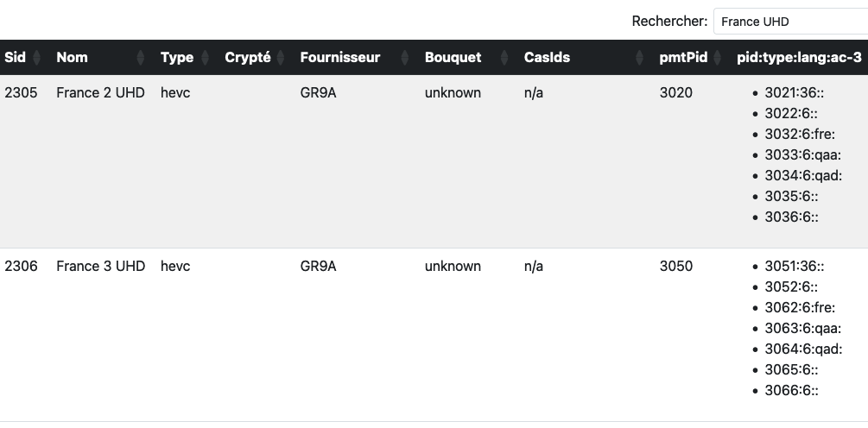This screenshot has width=868, height=428.
Task: Select pid entry 3064:6:qad:
Action: (803, 349)
